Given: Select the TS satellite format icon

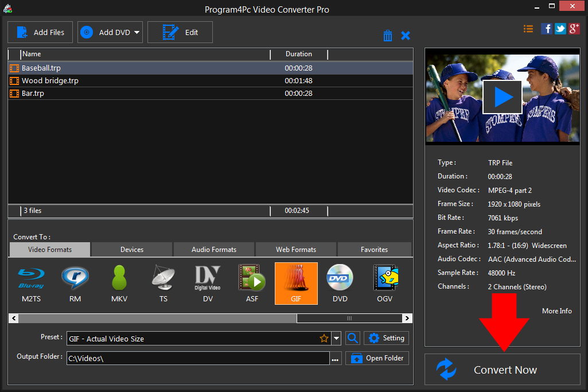Looking at the screenshot, I should click(163, 283).
